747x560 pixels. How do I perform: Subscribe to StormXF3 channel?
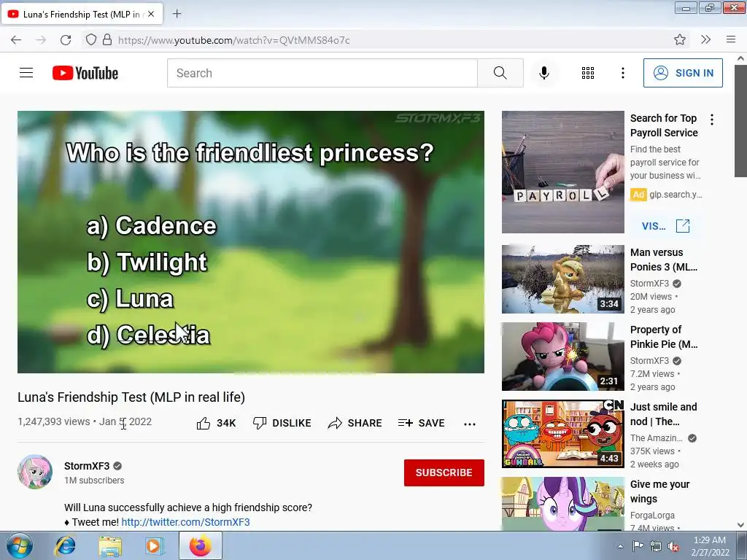pos(444,472)
